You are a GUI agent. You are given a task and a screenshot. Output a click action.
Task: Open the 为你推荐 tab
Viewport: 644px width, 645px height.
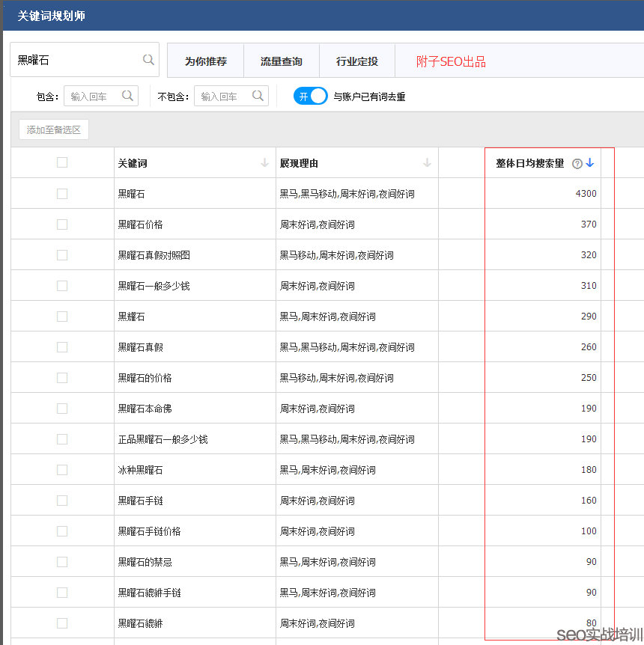tap(206, 61)
